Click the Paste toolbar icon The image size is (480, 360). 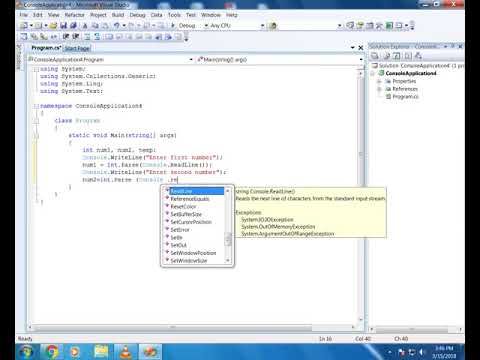click(104, 25)
